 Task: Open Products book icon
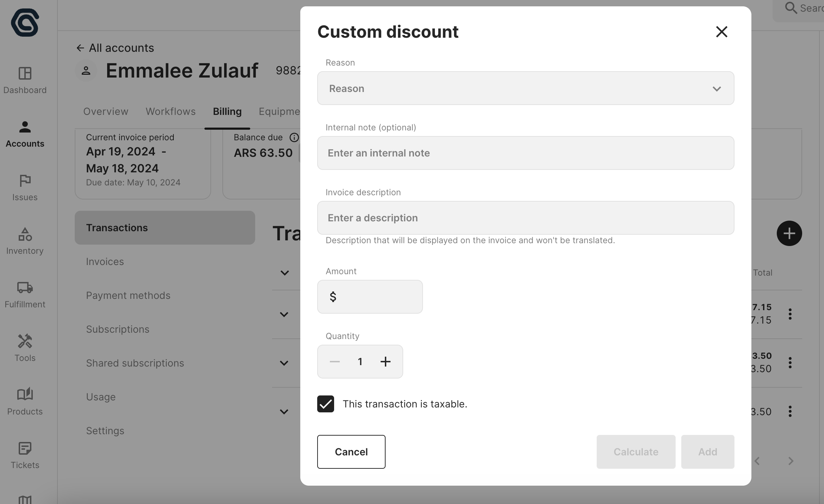click(x=25, y=394)
